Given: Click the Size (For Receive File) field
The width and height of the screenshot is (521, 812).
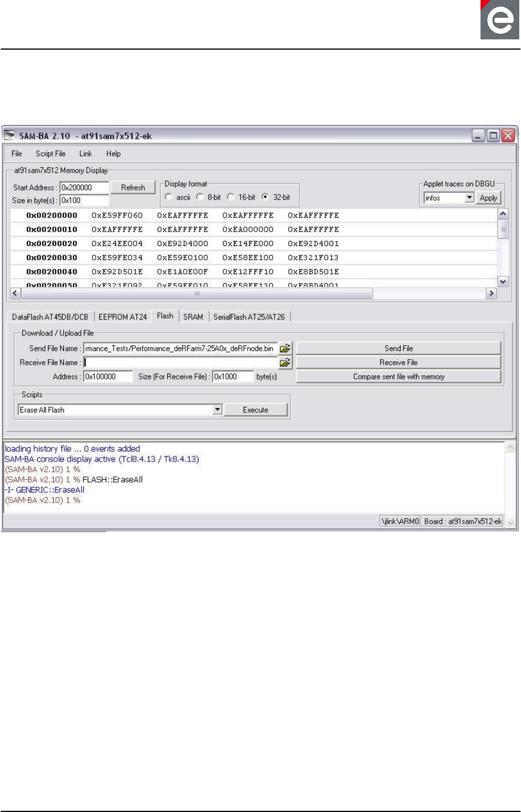Looking at the screenshot, I should (233, 377).
